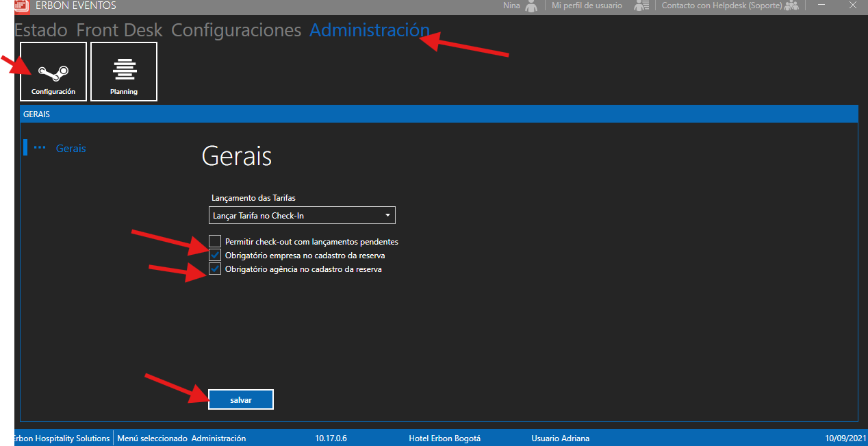This screenshot has width=868, height=446.
Task: Open Contacto con Helpdesk (Soporte) link
Action: (x=721, y=5)
